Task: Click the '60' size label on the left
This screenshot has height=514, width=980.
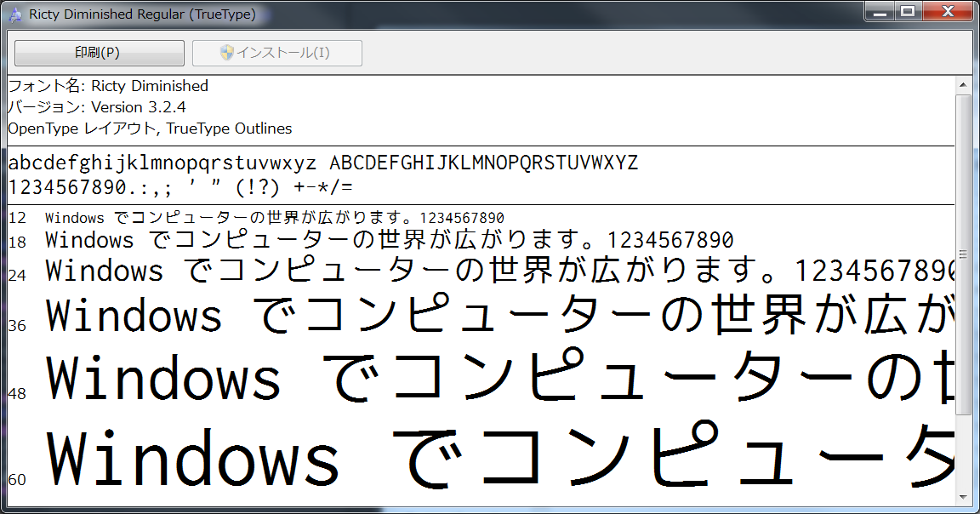Action: tap(17, 479)
